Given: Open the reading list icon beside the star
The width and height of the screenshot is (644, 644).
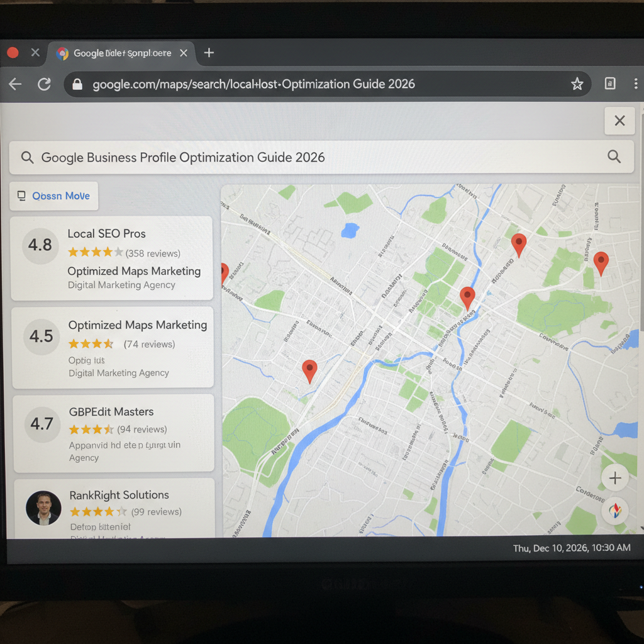Looking at the screenshot, I should 610,84.
